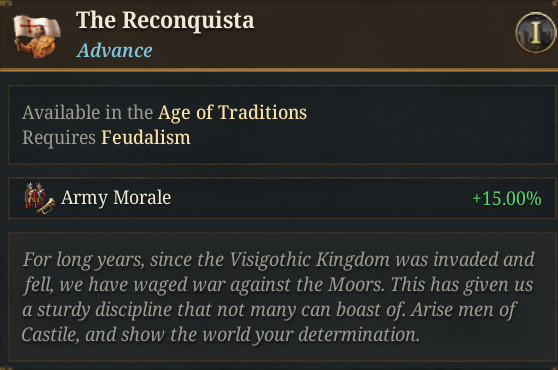Open the blue Advance type link

tap(115, 51)
